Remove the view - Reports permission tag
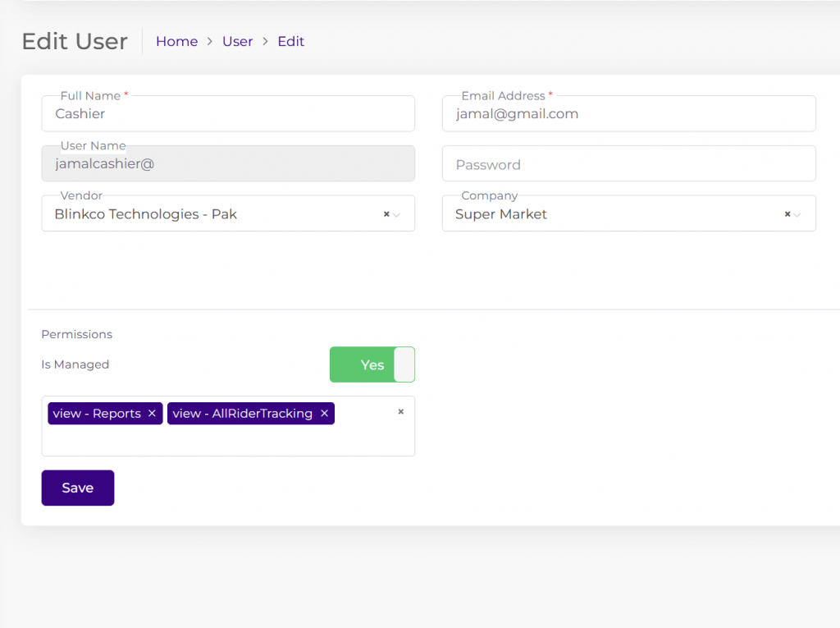The image size is (840, 628). point(152,414)
